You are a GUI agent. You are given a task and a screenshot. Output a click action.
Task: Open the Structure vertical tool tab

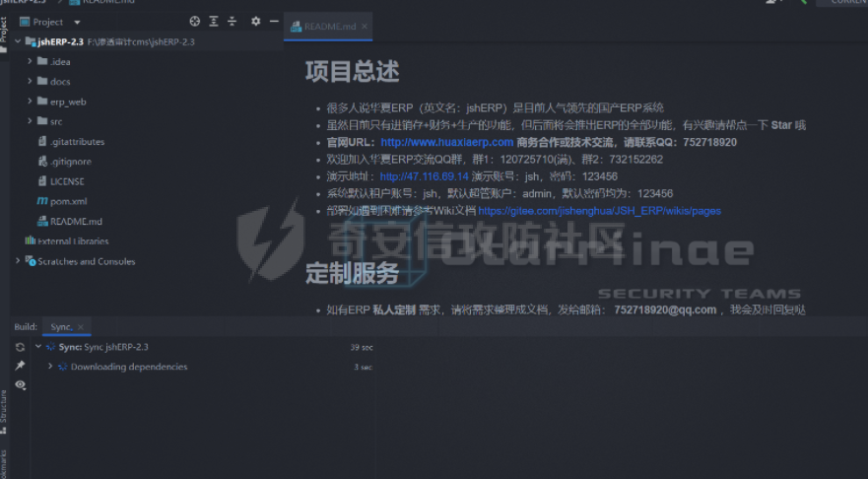(x=3, y=411)
